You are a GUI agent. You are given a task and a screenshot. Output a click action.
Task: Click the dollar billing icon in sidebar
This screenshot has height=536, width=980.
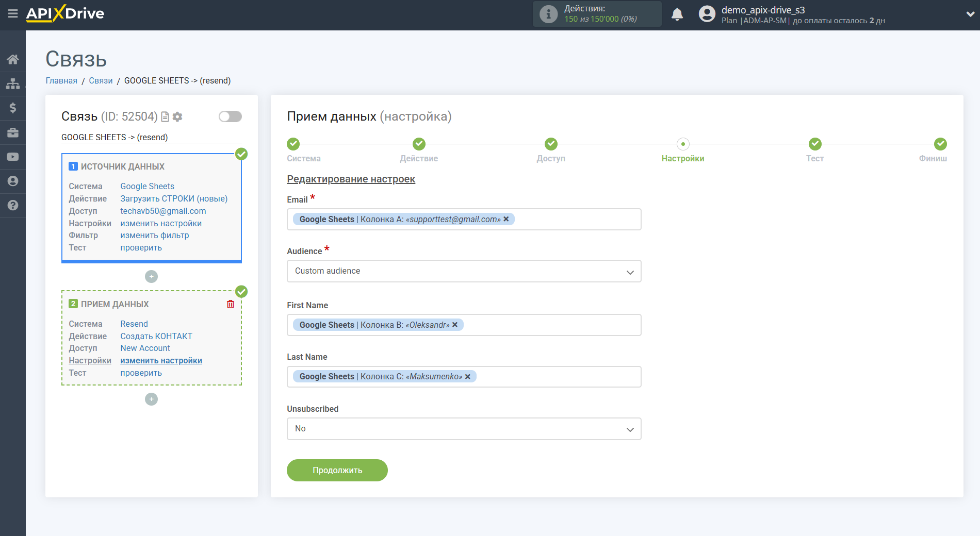point(13,108)
